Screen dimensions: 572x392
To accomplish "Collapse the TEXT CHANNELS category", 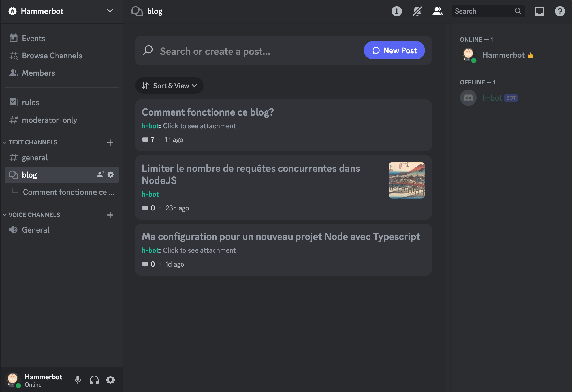I will point(33,142).
